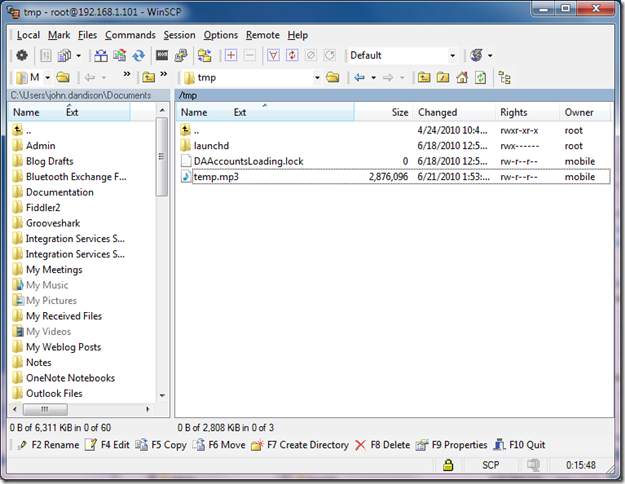Click the queue copy icon in toolbar
Viewport: 625px width, 484px height.
[x=64, y=55]
